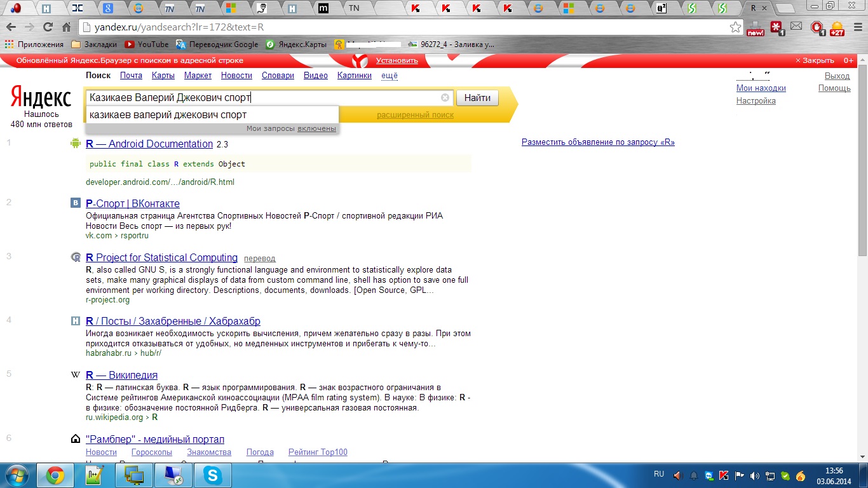Click the Kaspersky icon in the system tray
This screenshot has width=868, height=488.
click(724, 475)
